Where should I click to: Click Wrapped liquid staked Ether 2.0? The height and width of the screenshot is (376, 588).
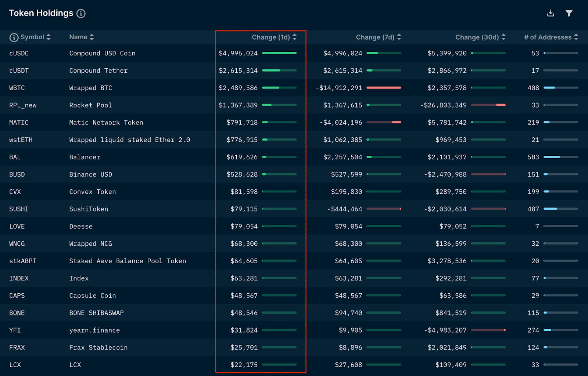pos(130,140)
